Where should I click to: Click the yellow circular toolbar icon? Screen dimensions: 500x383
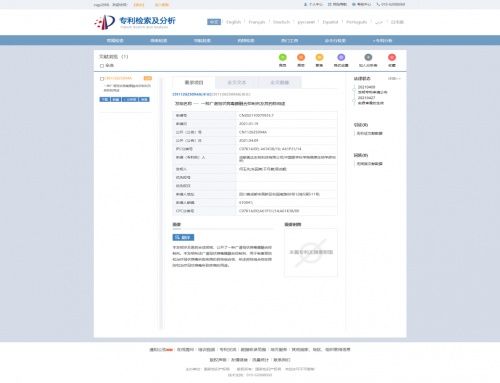tap(319, 57)
